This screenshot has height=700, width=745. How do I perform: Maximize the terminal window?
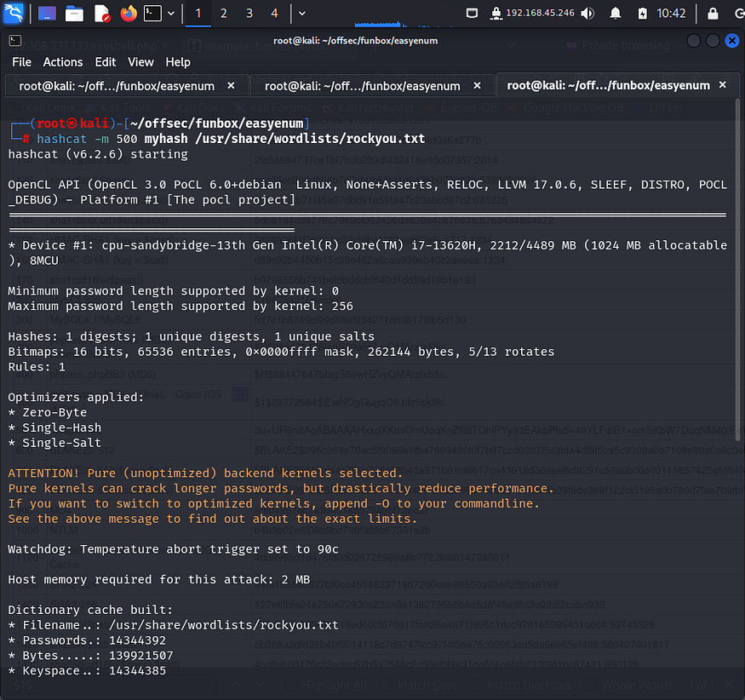coord(713,41)
